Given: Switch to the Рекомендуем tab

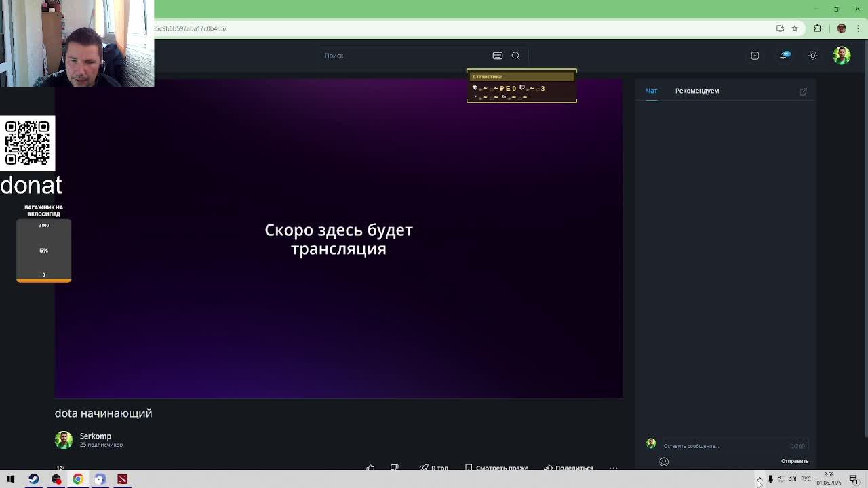Looking at the screenshot, I should [x=697, y=91].
